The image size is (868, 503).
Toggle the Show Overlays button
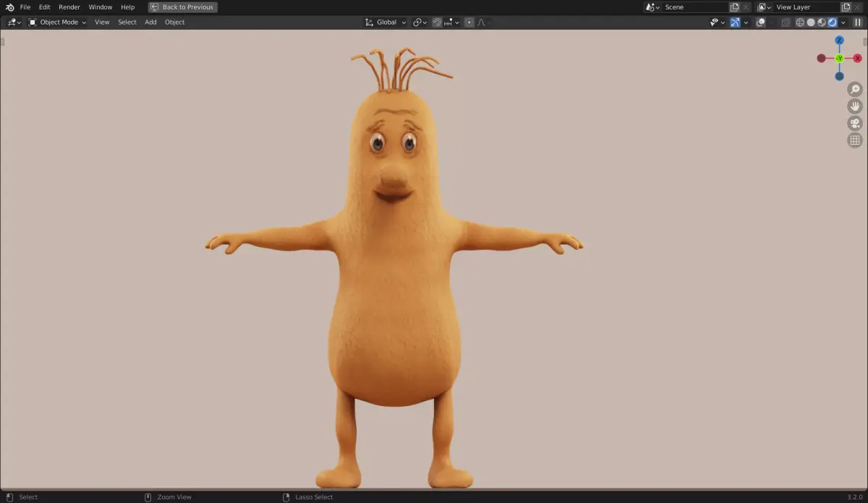coord(760,22)
